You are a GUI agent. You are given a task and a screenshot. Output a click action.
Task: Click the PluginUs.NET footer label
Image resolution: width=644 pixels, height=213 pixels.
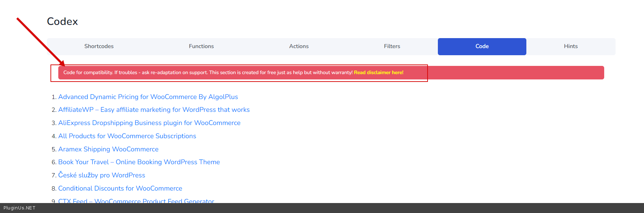coord(20,208)
